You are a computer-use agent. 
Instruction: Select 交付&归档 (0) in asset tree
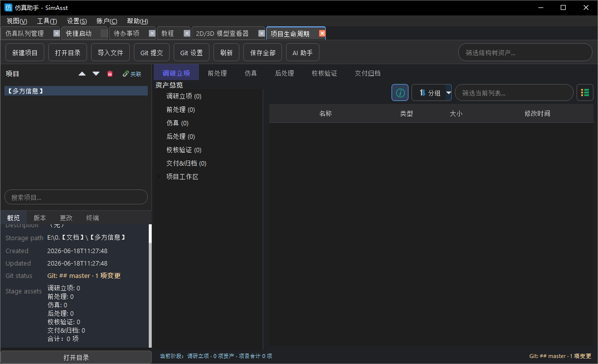click(x=186, y=163)
